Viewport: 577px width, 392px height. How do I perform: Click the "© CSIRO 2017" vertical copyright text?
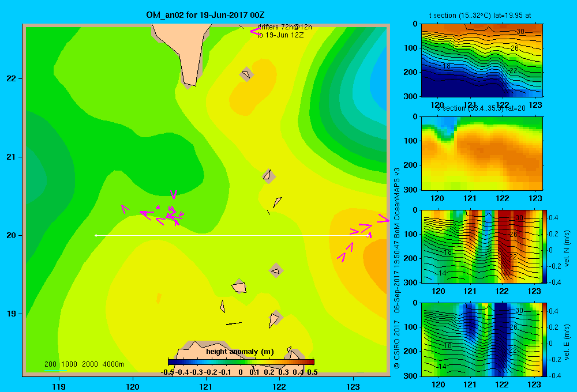397,344
